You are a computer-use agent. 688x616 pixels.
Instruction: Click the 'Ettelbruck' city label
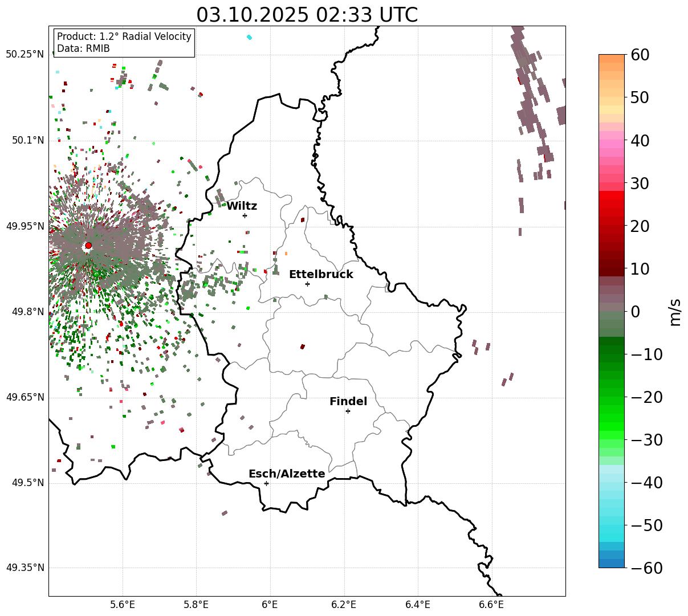pyautogui.click(x=321, y=274)
